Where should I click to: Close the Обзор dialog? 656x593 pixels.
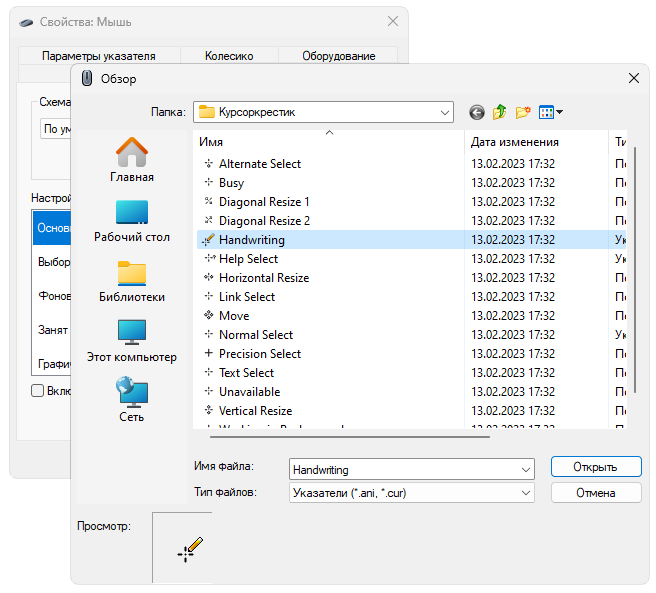tap(633, 78)
